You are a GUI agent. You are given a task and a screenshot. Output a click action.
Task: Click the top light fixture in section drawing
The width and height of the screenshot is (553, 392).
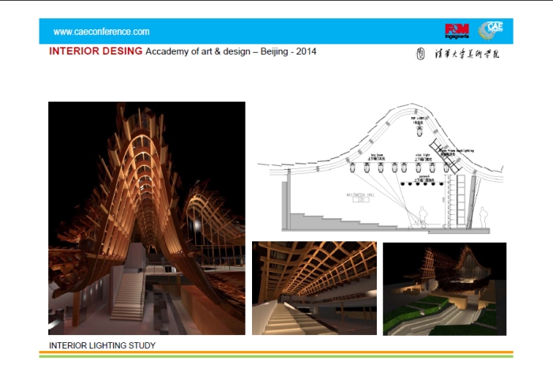point(421,132)
